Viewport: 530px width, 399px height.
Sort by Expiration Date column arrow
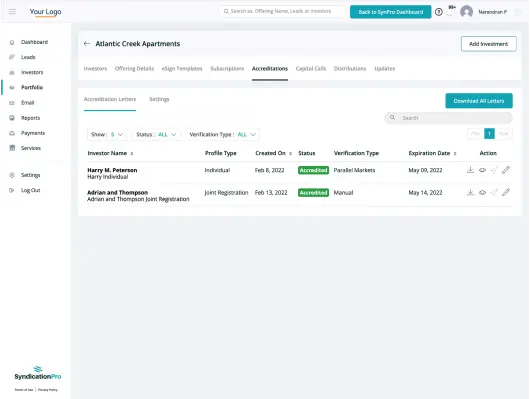(455, 154)
